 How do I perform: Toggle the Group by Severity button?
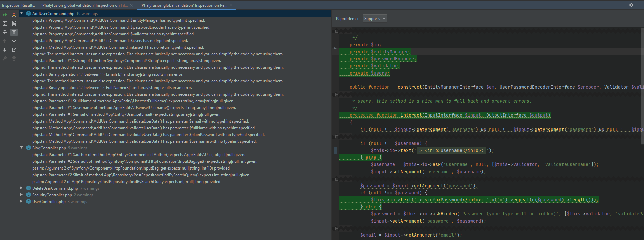coord(14,15)
